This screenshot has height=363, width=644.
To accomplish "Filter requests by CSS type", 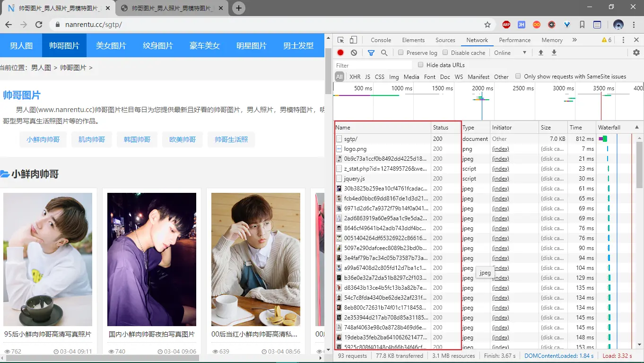I will tap(380, 77).
